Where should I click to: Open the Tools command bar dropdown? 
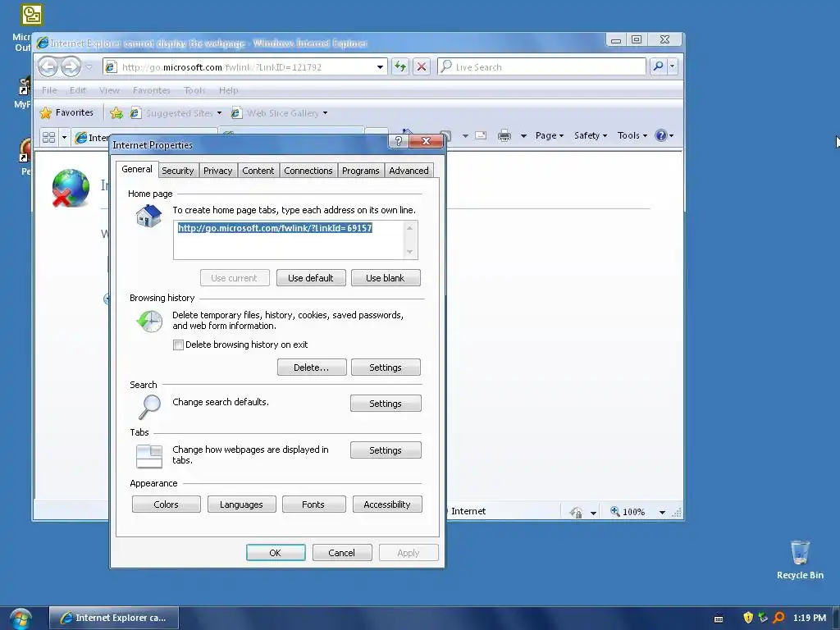[x=632, y=135]
